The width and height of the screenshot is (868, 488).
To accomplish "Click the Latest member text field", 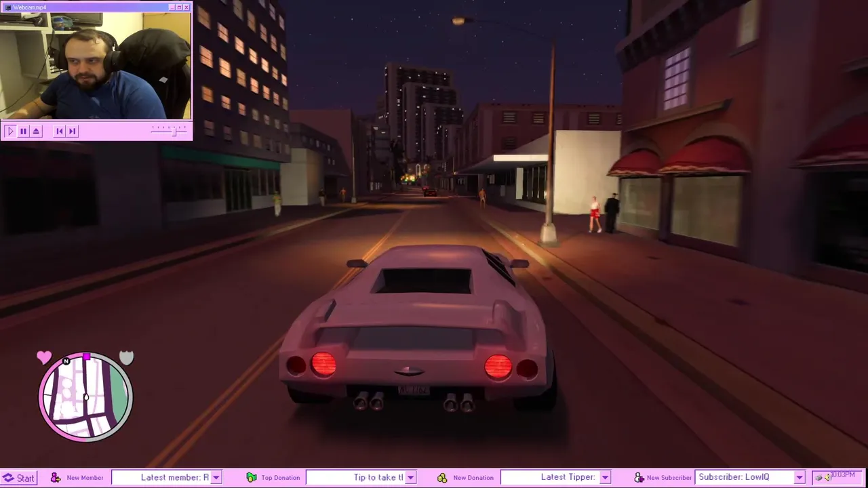I will pyautogui.click(x=161, y=477).
